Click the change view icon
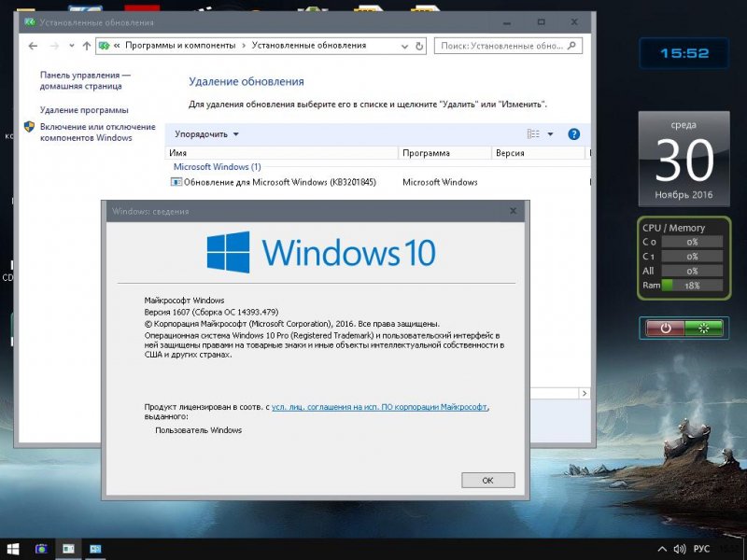The width and height of the screenshot is (747, 560). click(533, 134)
